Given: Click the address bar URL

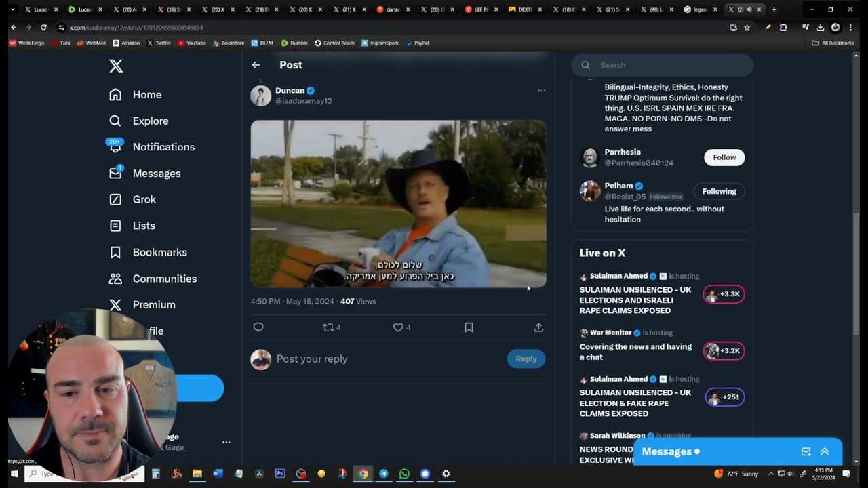Looking at the screenshot, I should (x=136, y=28).
